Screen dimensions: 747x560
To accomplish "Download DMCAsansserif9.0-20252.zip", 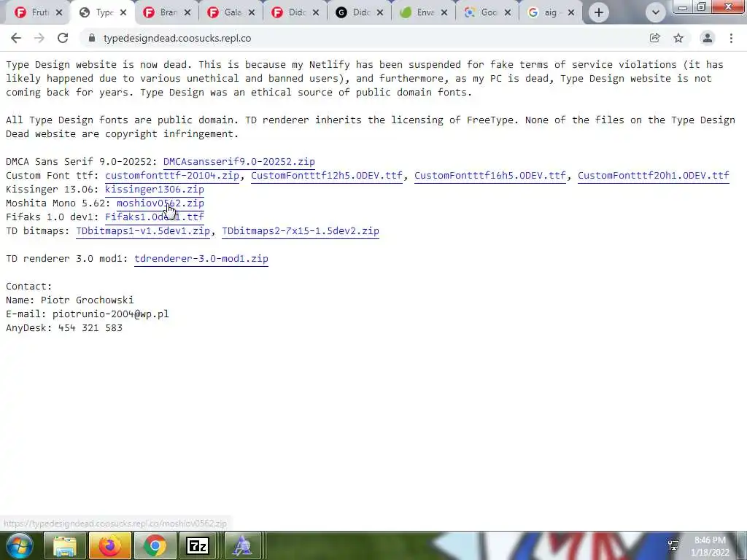I will pos(239,162).
